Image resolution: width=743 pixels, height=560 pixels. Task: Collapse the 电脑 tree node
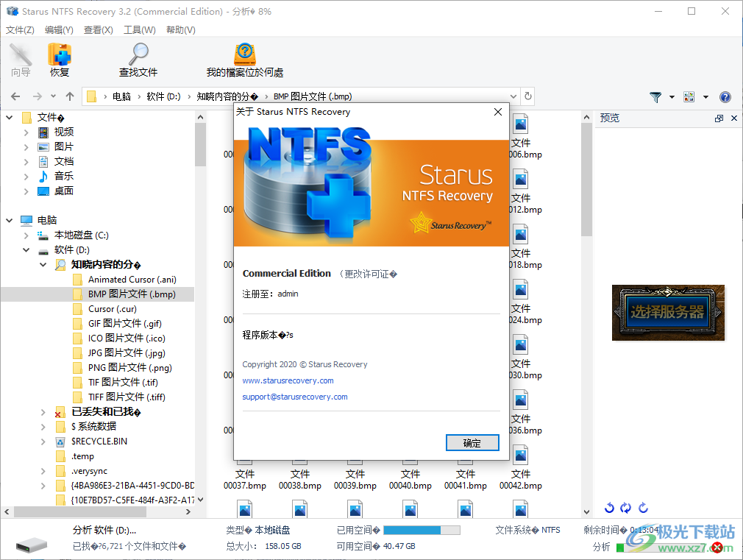click(x=9, y=221)
